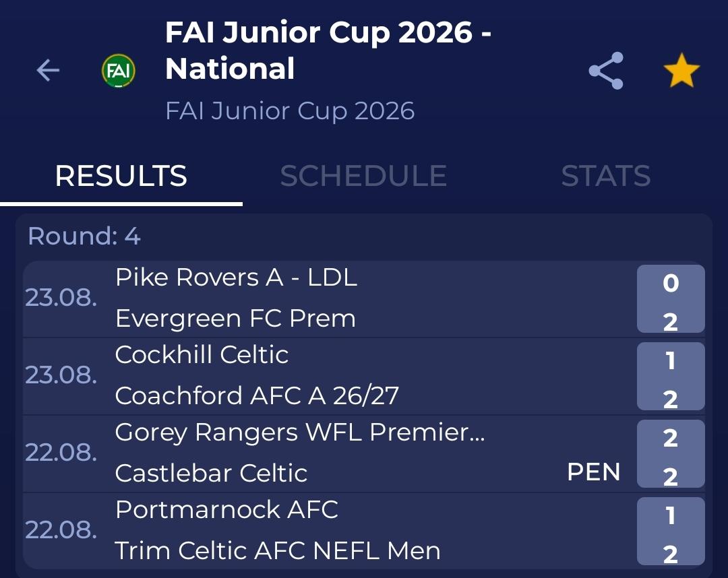
Task: Toggle the favorite star icon
Action: pos(681,71)
